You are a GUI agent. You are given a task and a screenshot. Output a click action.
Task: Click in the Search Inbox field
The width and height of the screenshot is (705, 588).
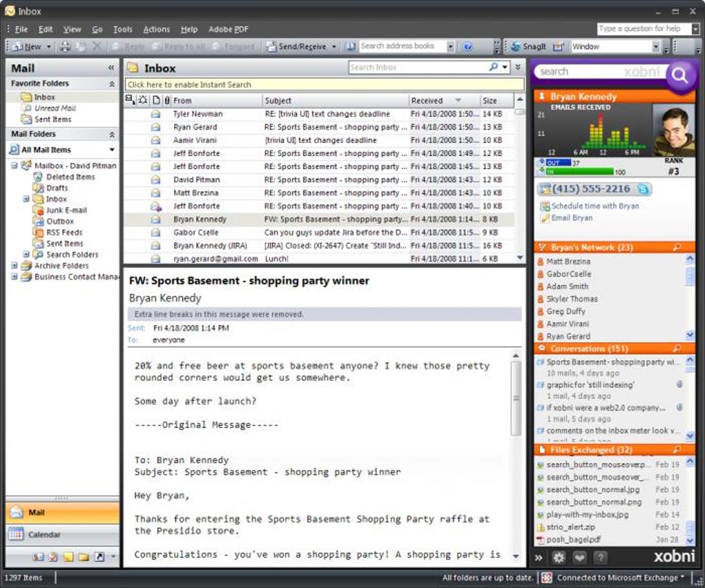point(418,68)
